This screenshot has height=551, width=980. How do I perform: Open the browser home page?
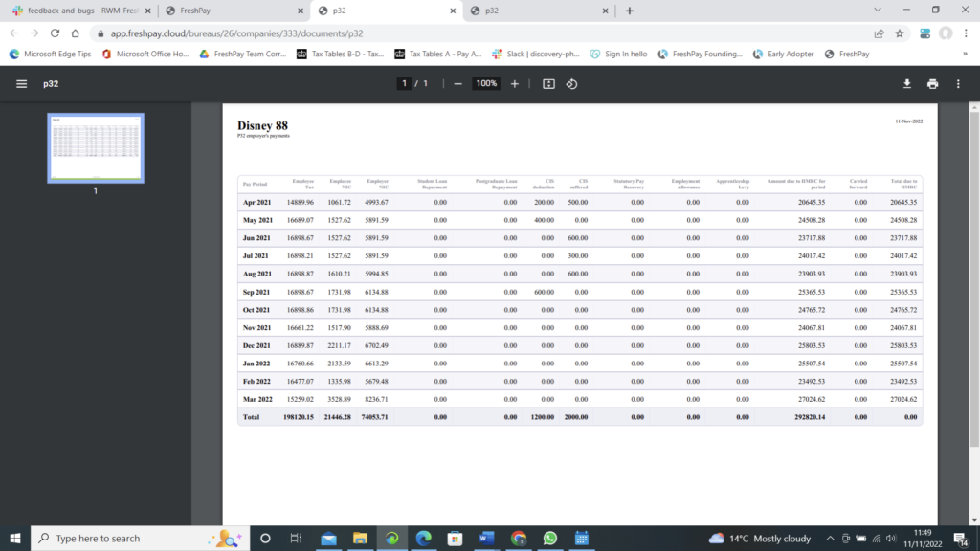75,33
